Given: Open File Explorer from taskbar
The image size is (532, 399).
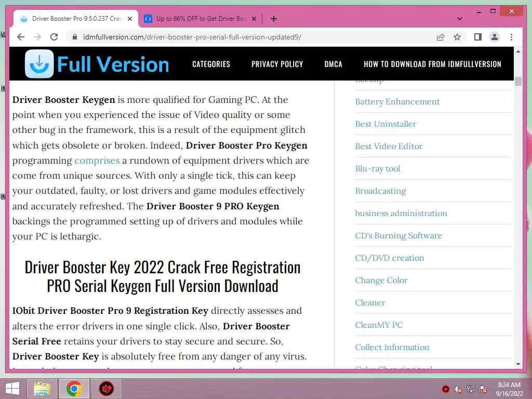Looking at the screenshot, I should pos(42,389).
